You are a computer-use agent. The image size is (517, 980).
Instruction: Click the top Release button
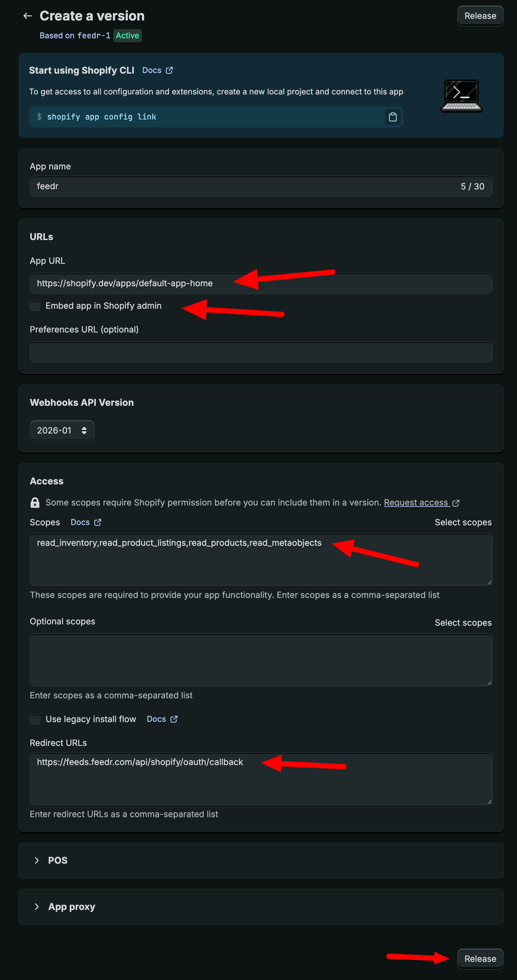click(x=480, y=16)
